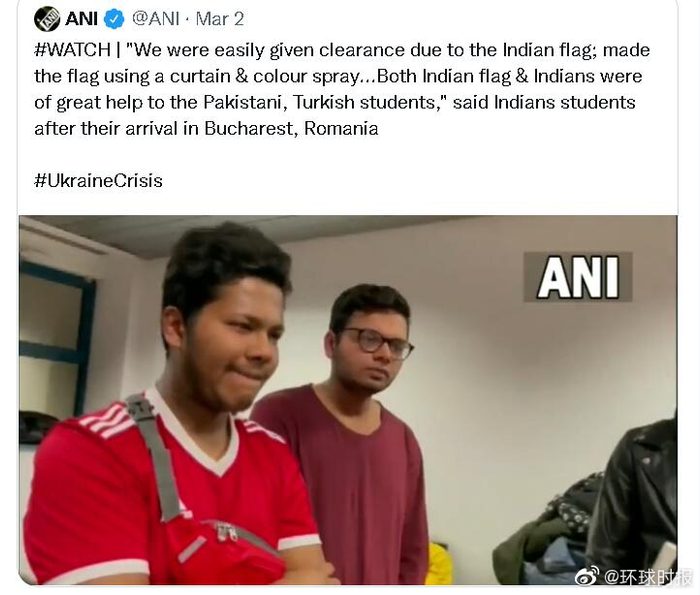Image resolution: width=700 pixels, height=595 pixels.
Task: Click the blue verified badge
Action: coord(114,19)
